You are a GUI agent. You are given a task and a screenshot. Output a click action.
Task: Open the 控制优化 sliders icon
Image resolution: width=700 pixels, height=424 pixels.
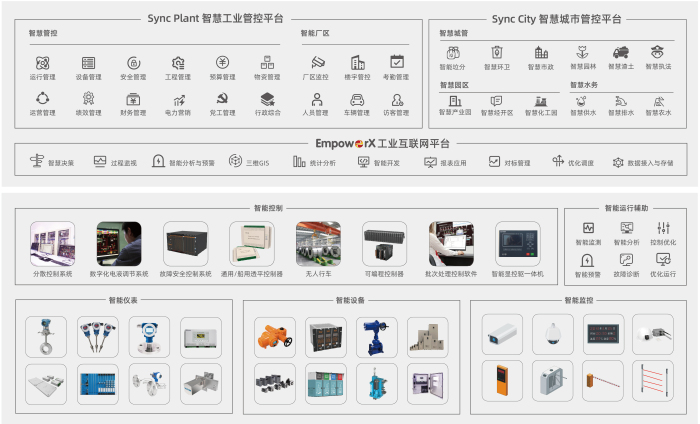tap(663, 230)
